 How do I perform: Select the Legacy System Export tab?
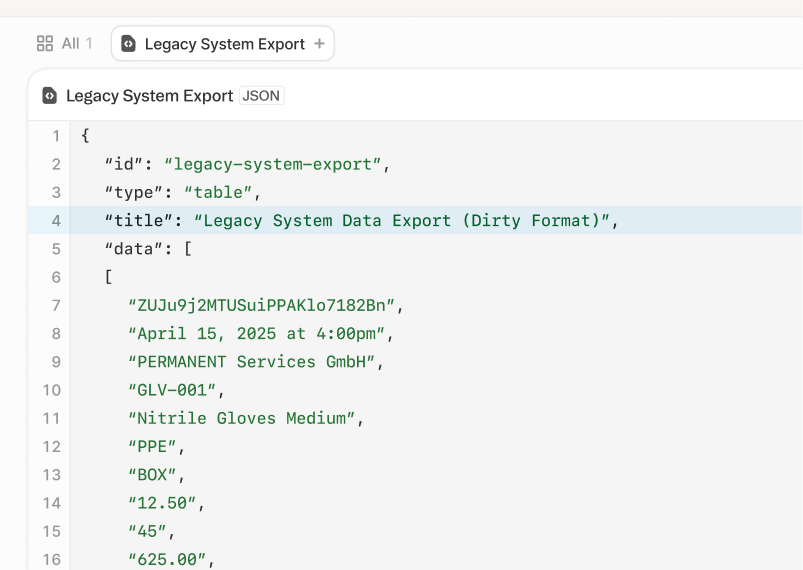click(x=224, y=44)
